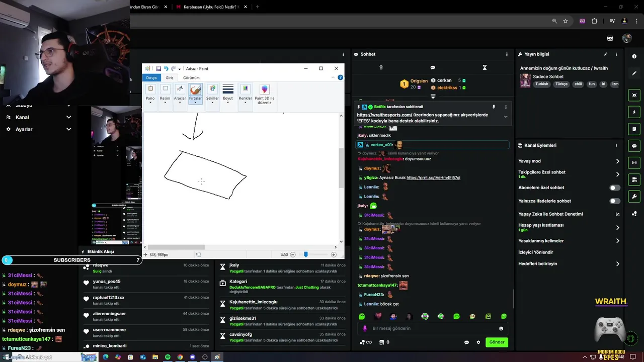Image resolution: width=644 pixels, height=362 pixels.
Task: Open the Boyut line thickness picker
Action: [228, 93]
